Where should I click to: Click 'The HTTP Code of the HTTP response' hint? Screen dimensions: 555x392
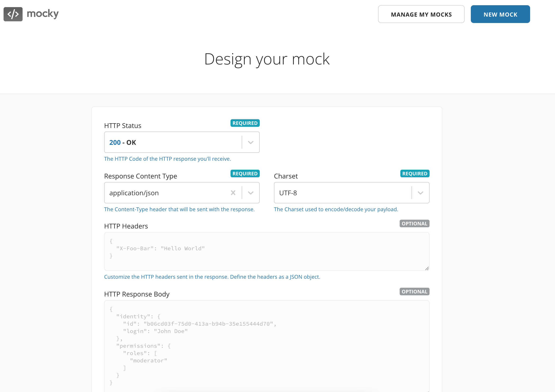point(167,159)
